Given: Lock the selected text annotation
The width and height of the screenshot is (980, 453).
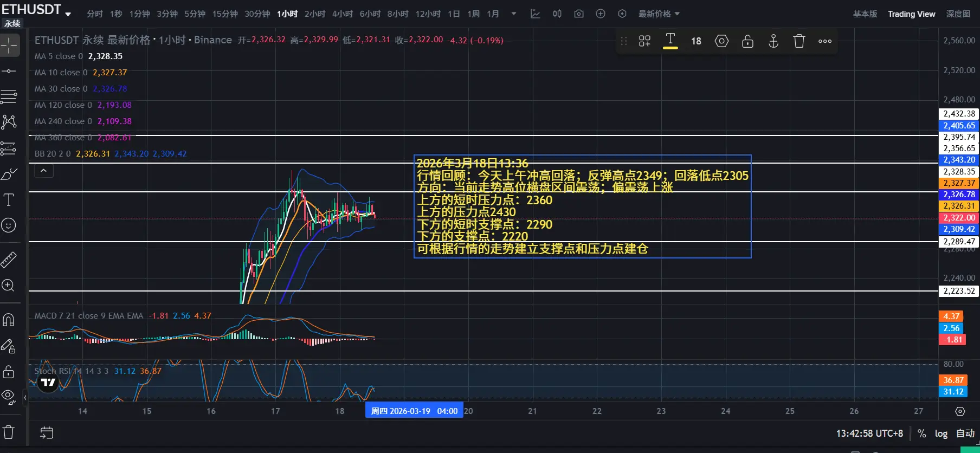Looking at the screenshot, I should [747, 41].
